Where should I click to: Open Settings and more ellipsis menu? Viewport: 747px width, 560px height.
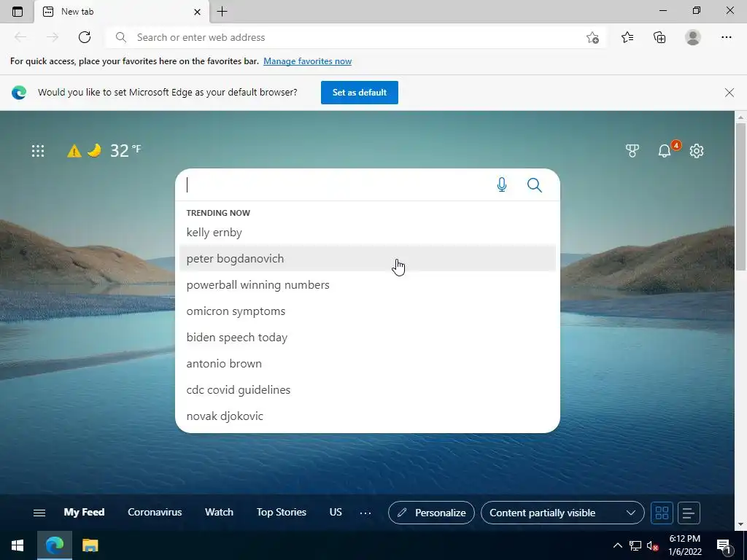point(726,37)
